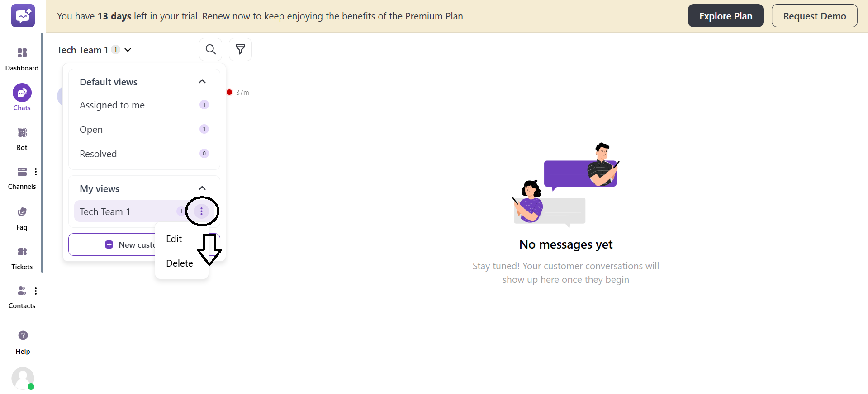This screenshot has height=394, width=868.
Task: Choose Edit from the context menu
Action: coord(174,239)
